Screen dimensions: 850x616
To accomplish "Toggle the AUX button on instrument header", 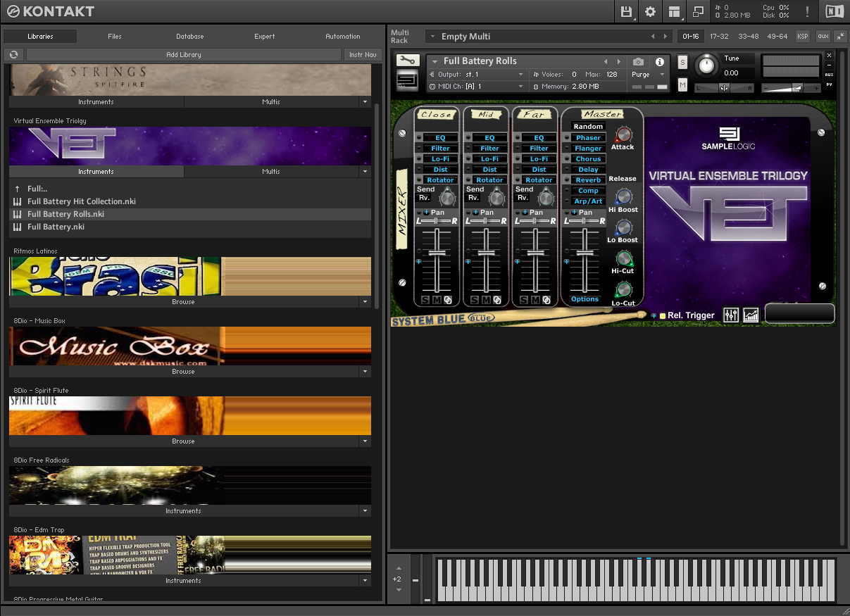I will point(829,75).
